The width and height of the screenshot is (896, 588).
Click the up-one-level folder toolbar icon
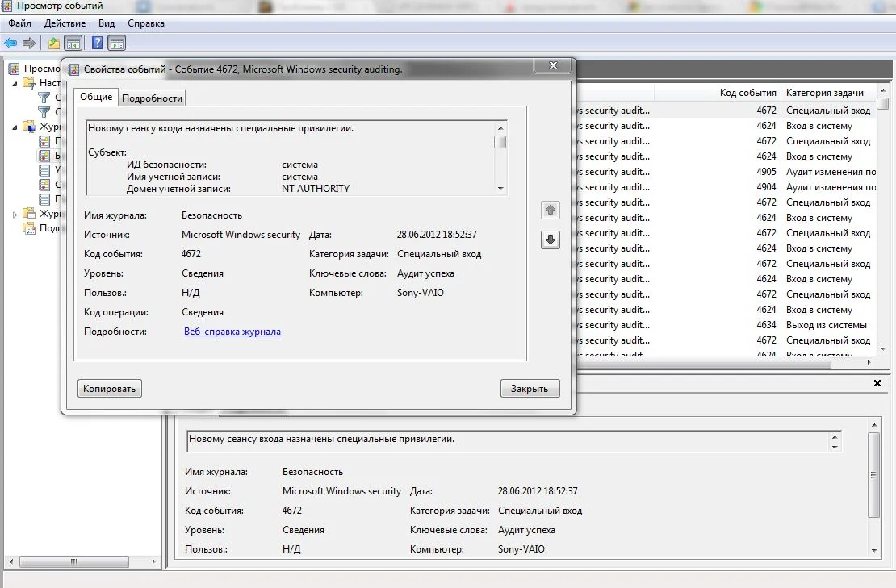click(54, 44)
